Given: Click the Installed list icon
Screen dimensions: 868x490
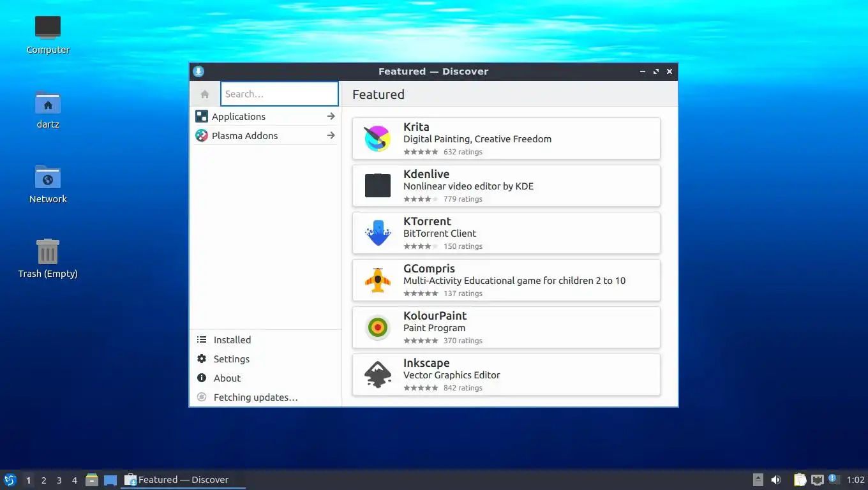Looking at the screenshot, I should coord(202,339).
